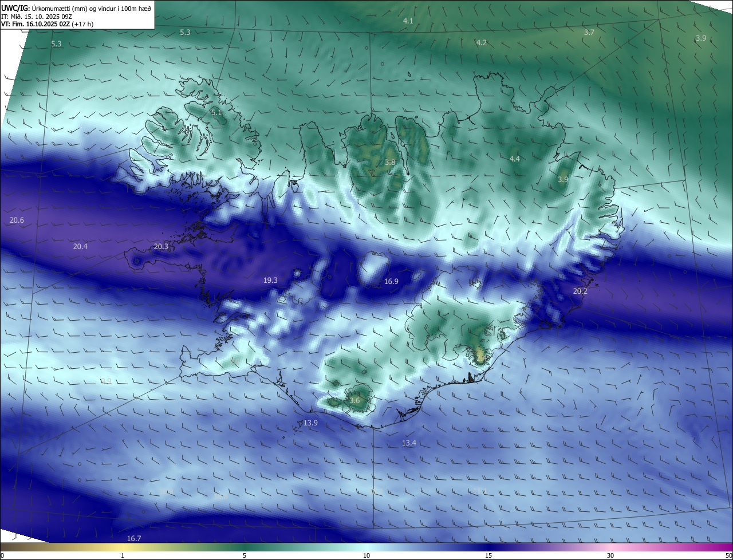Click the 20.6 value label
The image size is (733, 560).
coord(17,220)
